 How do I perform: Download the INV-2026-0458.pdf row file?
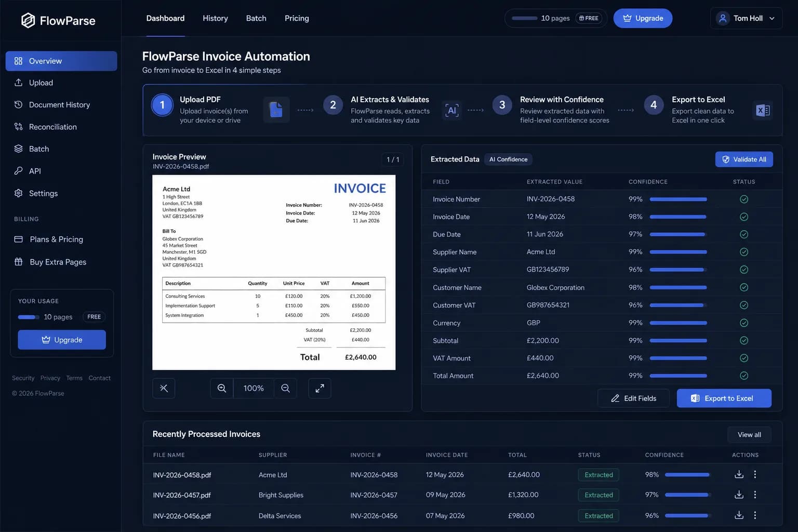[739, 474]
